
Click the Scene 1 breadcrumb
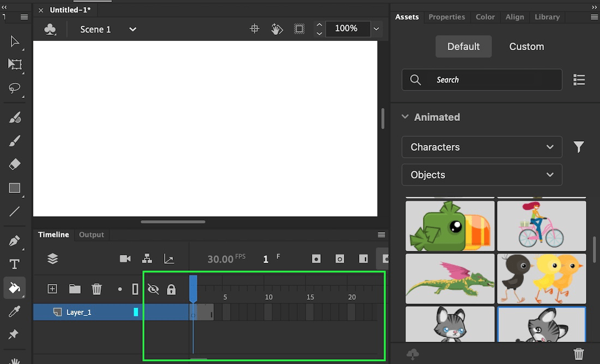(95, 29)
